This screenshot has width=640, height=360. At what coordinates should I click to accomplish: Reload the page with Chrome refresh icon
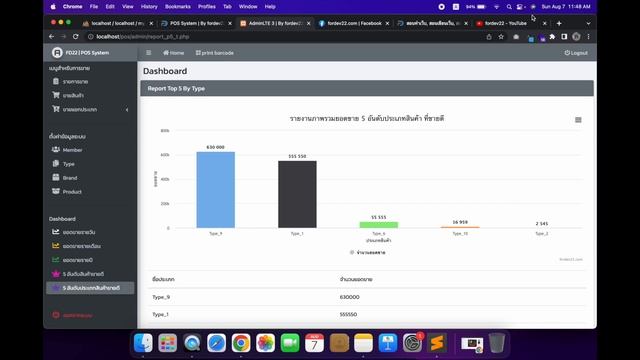click(76, 36)
